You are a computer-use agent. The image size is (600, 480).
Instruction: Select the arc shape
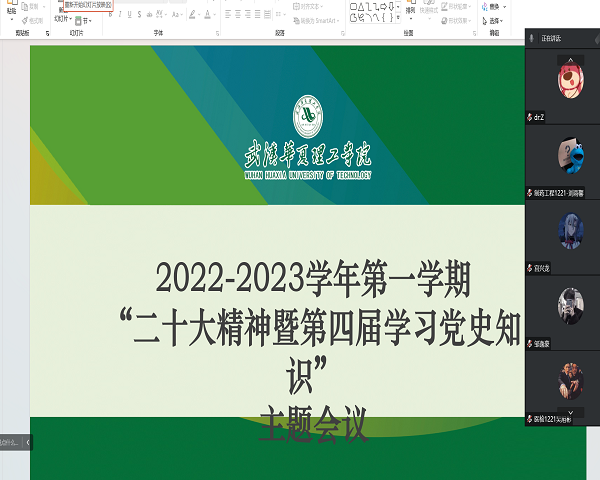click(x=368, y=17)
